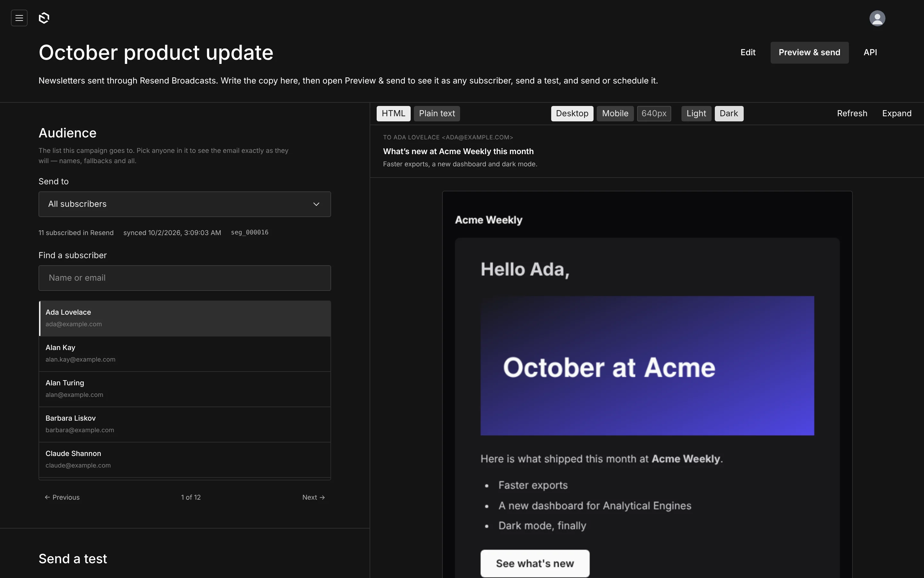Image resolution: width=924 pixels, height=578 pixels.
Task: Choose Desktop preview width
Action: (572, 114)
